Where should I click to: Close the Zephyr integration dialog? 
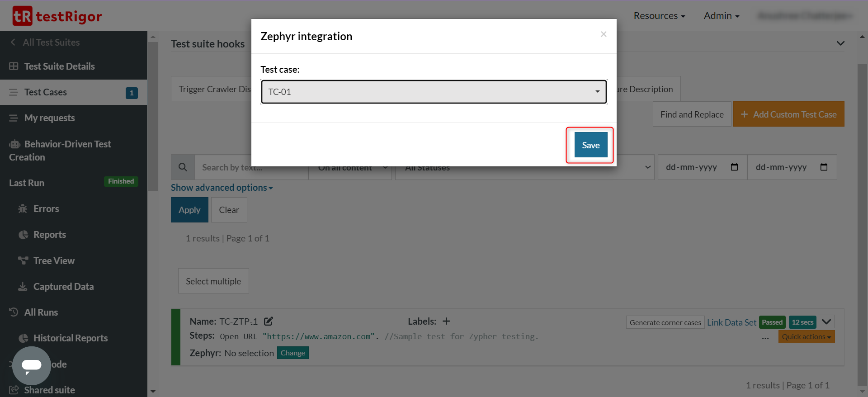604,34
